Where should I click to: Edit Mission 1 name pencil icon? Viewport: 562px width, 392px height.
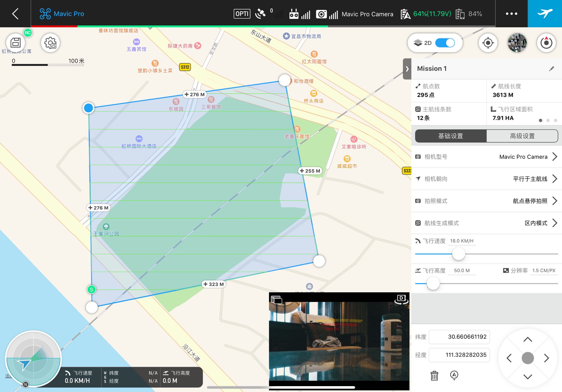[551, 69]
